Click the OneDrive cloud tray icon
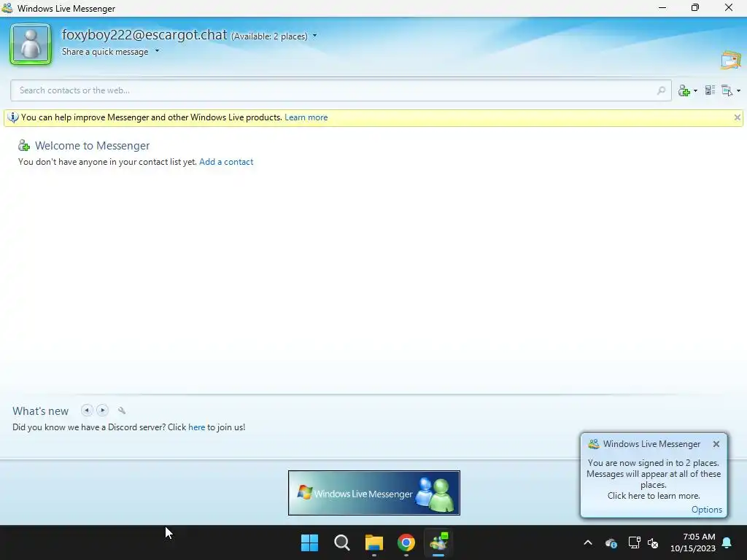Image resolution: width=747 pixels, height=560 pixels. click(611, 542)
